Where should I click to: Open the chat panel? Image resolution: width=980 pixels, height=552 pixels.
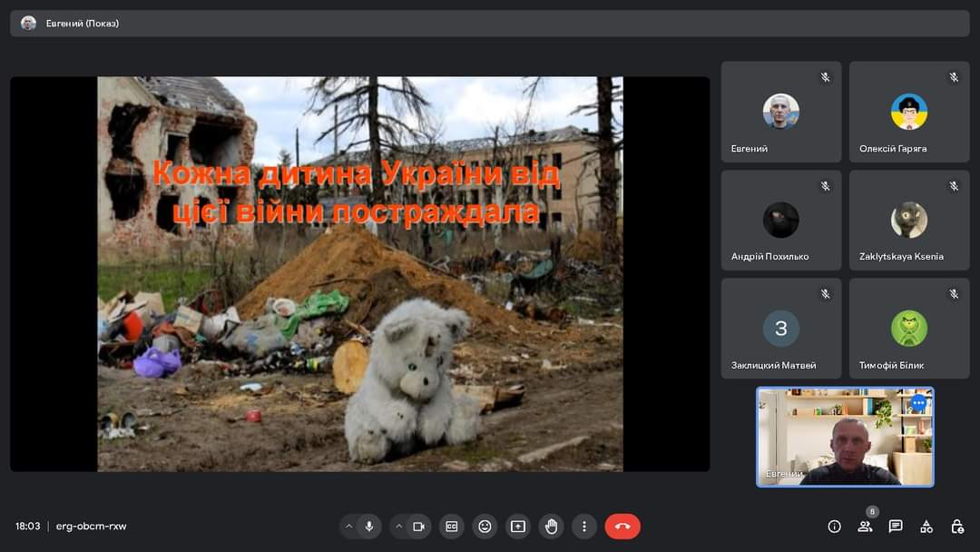point(896,527)
